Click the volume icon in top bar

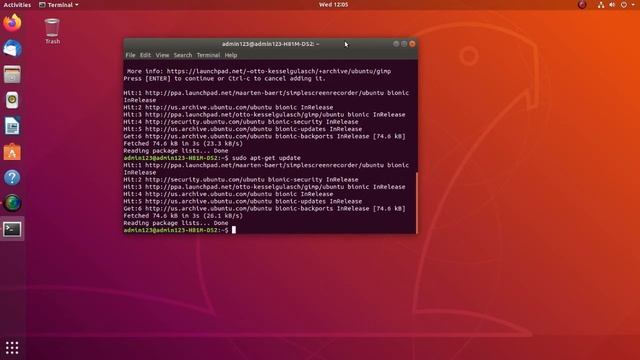click(x=612, y=5)
